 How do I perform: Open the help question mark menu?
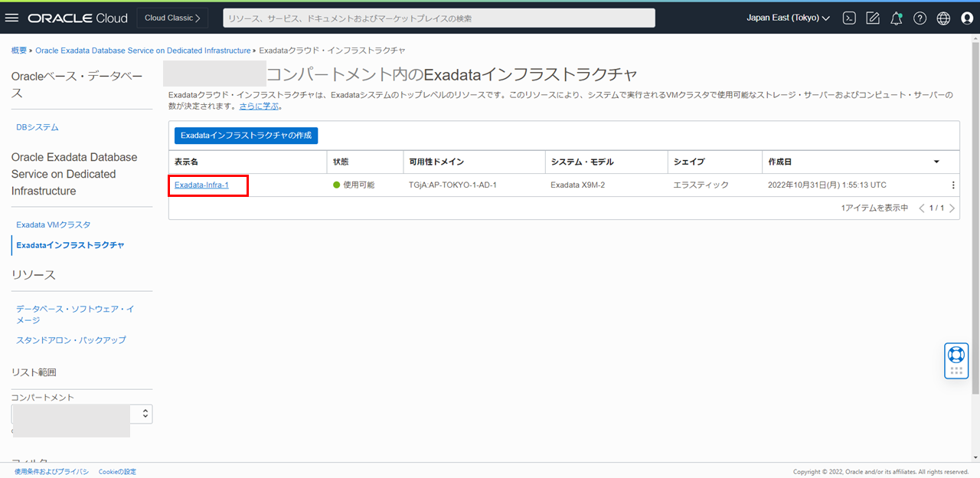click(920, 18)
